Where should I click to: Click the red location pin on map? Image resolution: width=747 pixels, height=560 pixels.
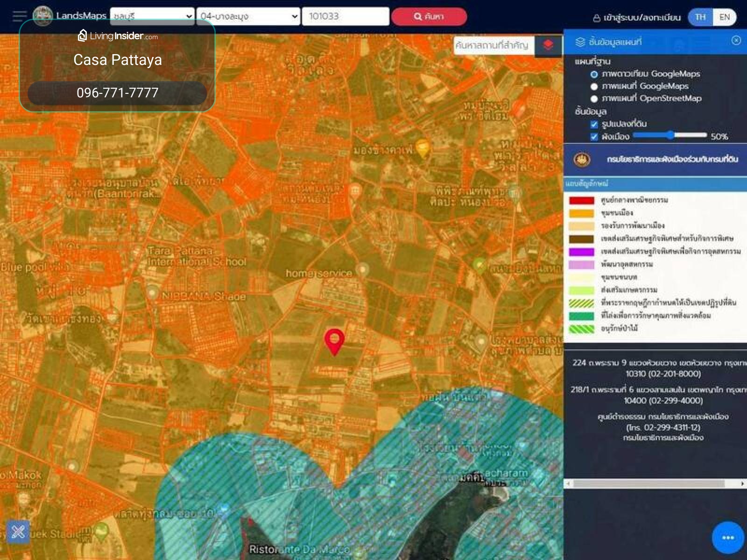click(334, 342)
